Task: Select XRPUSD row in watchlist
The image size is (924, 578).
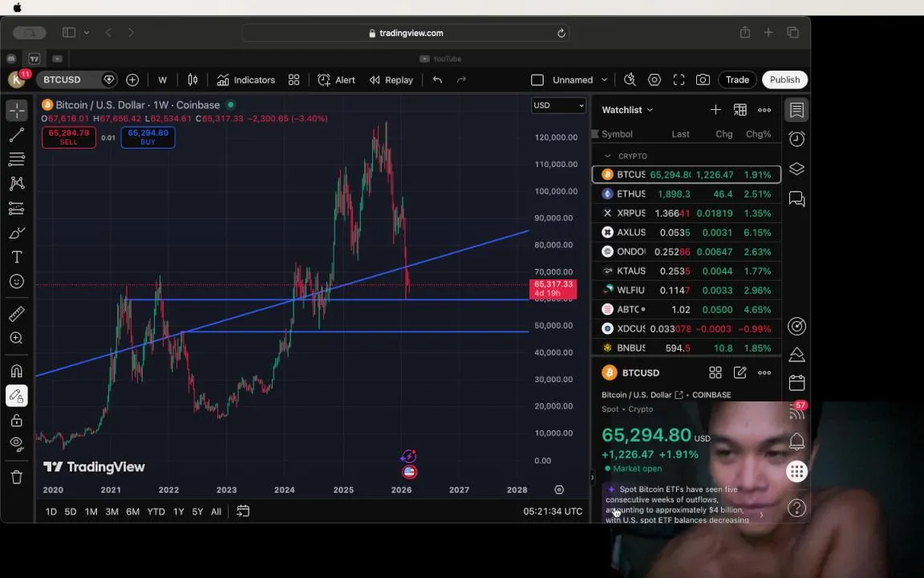Action: point(687,213)
